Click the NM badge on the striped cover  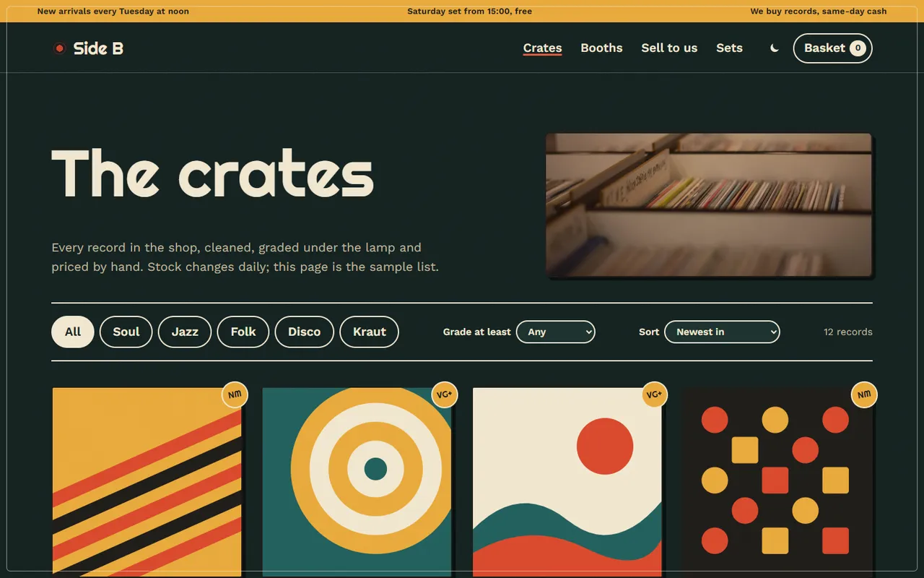click(235, 394)
